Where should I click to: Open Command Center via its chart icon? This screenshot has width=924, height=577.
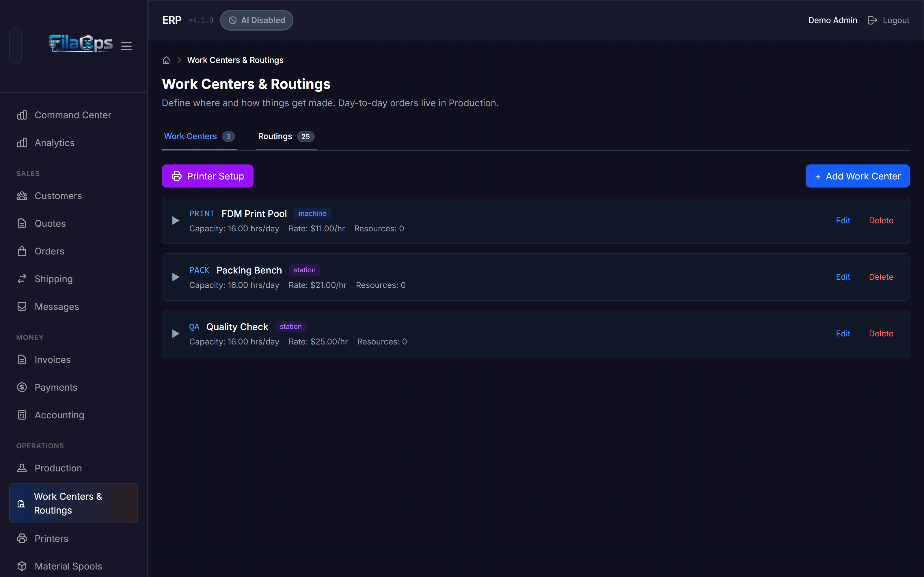tap(22, 115)
